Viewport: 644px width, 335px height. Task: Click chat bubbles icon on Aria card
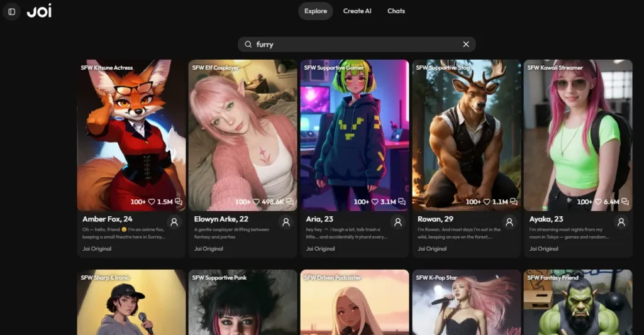402,202
